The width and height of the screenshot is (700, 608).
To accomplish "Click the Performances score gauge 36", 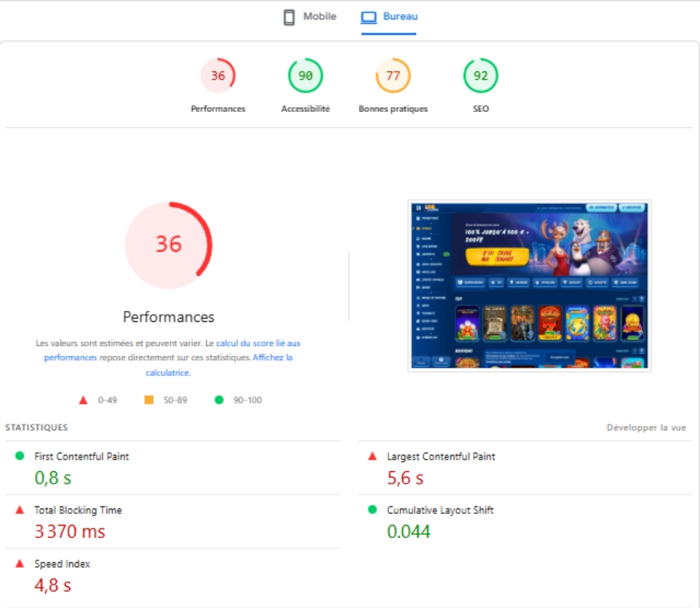I will coord(218,76).
